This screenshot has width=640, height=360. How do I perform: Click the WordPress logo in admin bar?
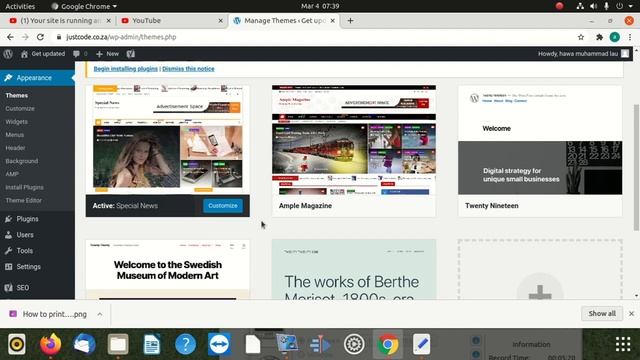[8, 53]
